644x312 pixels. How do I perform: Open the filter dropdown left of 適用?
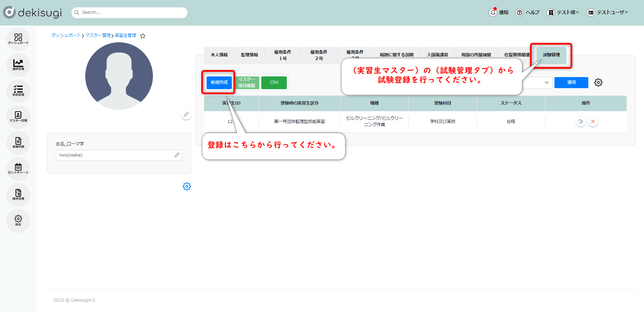coord(537,82)
